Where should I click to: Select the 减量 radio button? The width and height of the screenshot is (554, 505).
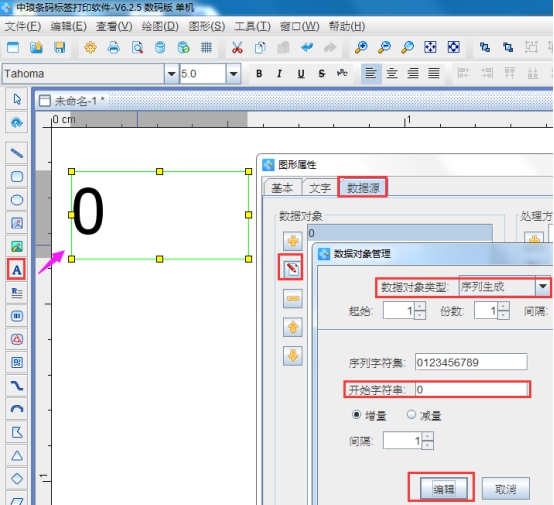[411, 414]
